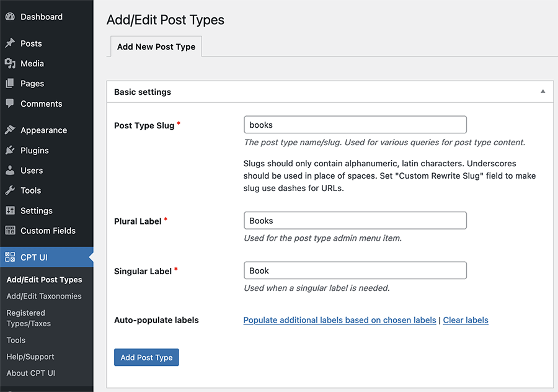Open the Users menu
The width and height of the screenshot is (558, 392).
tap(46, 170)
